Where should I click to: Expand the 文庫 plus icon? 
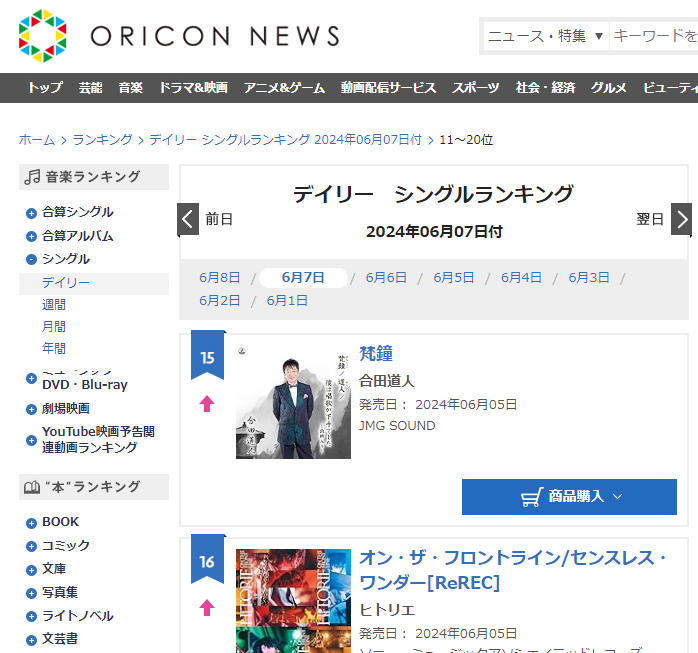click(31, 570)
